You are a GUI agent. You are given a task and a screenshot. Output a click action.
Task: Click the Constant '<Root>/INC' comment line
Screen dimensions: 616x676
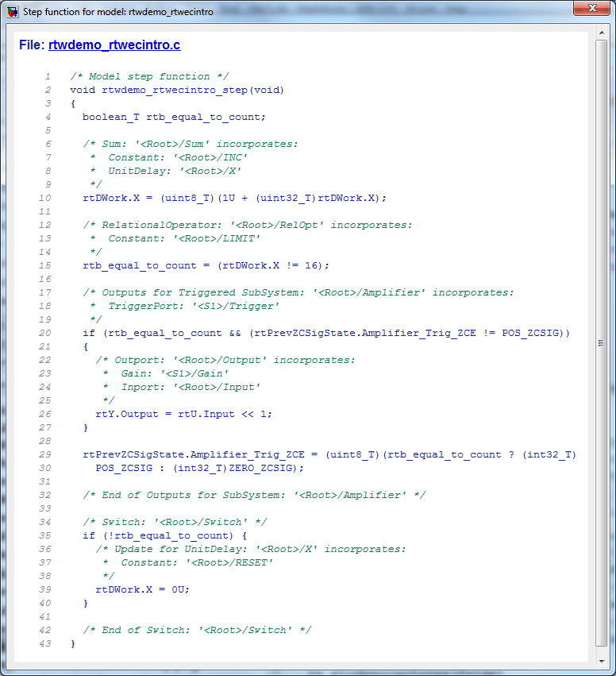click(169, 157)
